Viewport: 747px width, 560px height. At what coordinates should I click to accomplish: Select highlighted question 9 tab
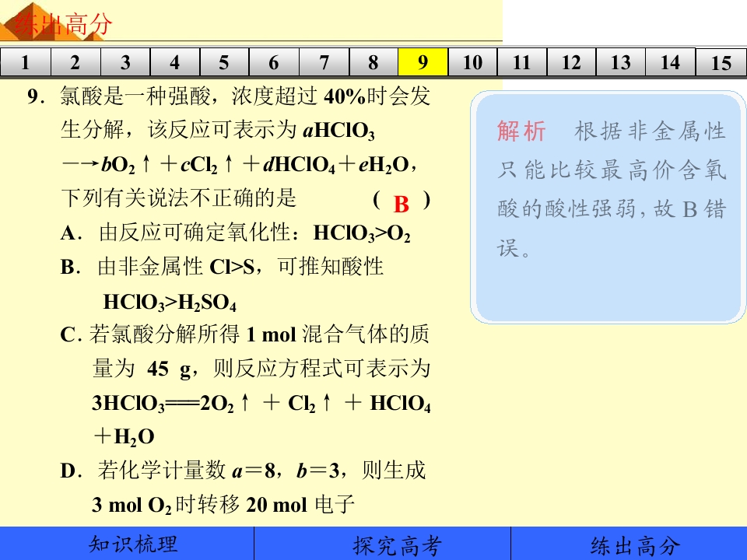[x=423, y=62]
